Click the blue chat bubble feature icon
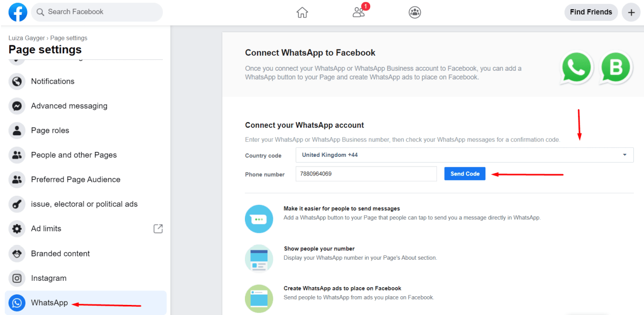The image size is (644, 315). [x=259, y=219]
